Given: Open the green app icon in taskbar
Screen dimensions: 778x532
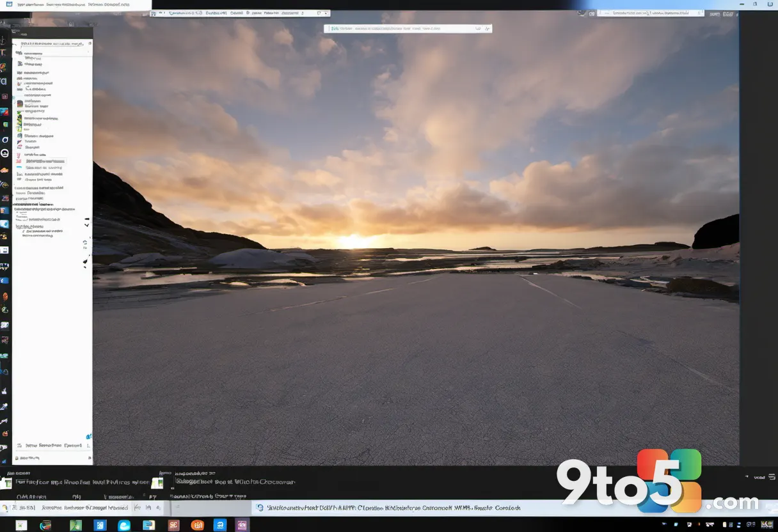Looking at the screenshot, I should [75, 525].
